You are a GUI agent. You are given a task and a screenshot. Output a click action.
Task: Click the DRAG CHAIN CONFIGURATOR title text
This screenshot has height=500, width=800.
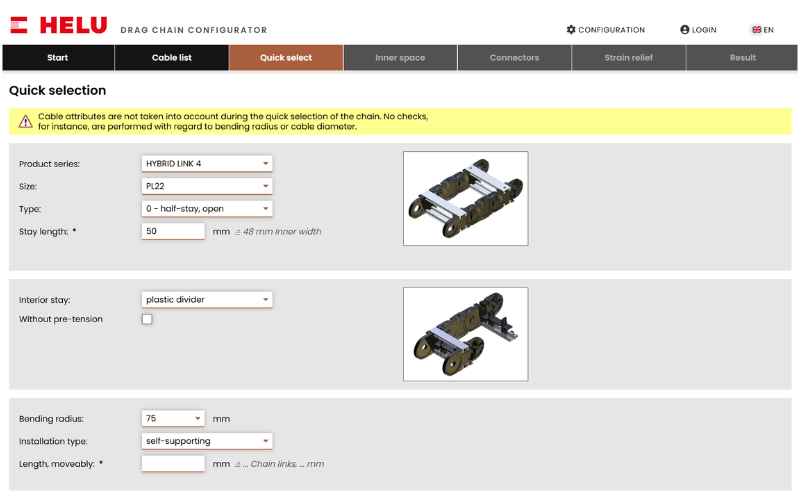click(194, 30)
